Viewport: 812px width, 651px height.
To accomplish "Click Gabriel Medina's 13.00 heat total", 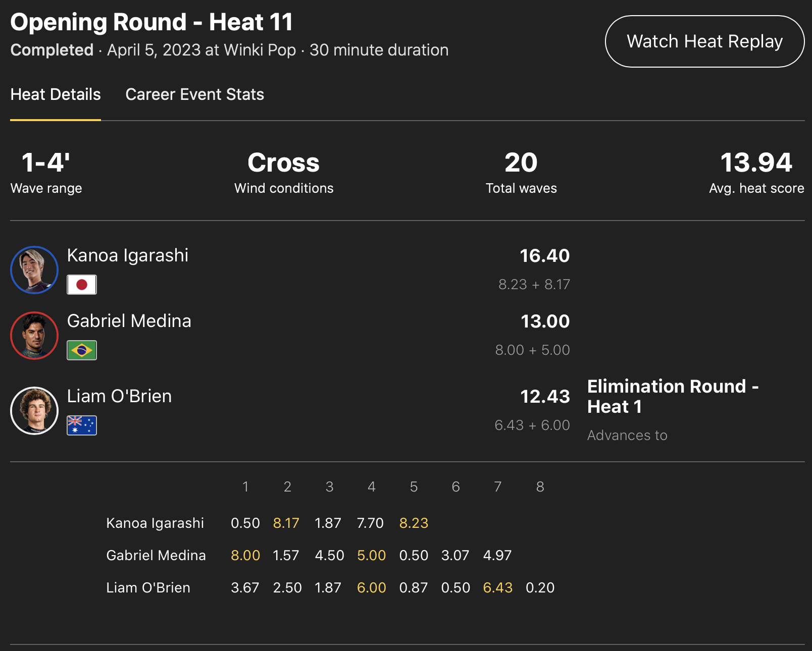I will (x=545, y=321).
